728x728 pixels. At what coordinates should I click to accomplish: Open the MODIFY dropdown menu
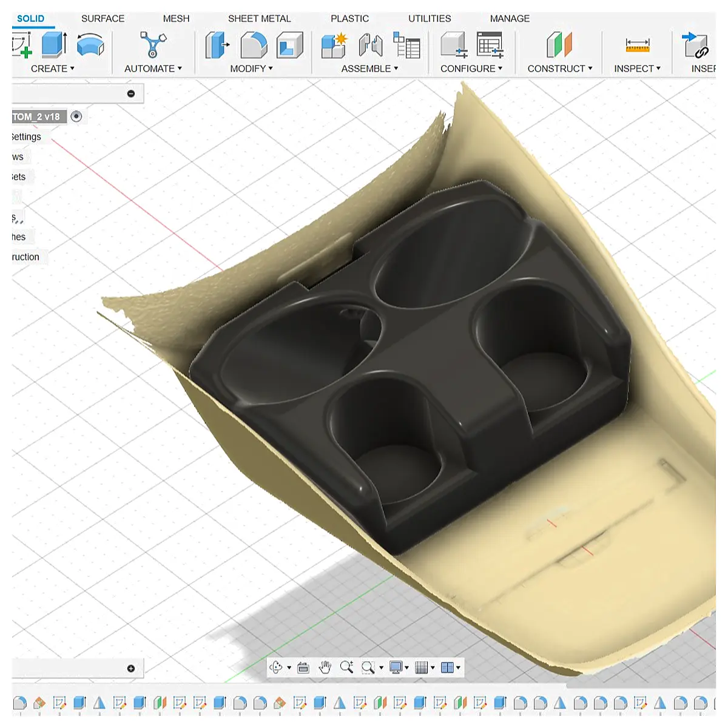tap(252, 69)
